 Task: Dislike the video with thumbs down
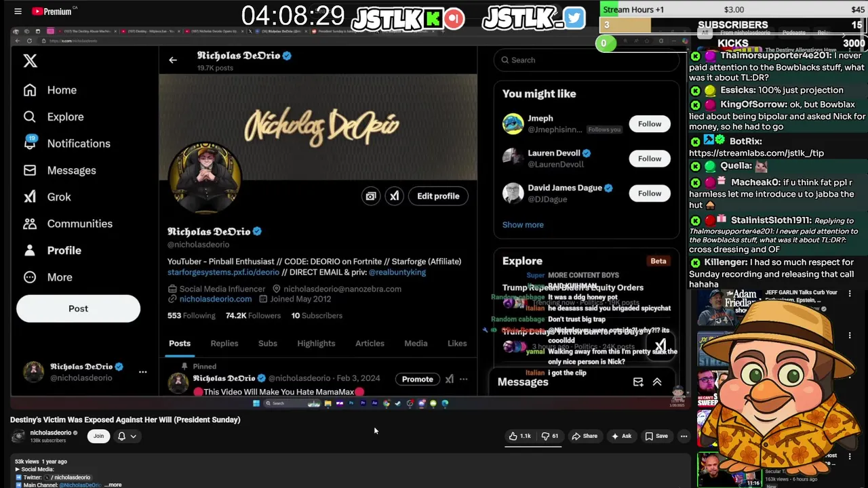coord(550,436)
